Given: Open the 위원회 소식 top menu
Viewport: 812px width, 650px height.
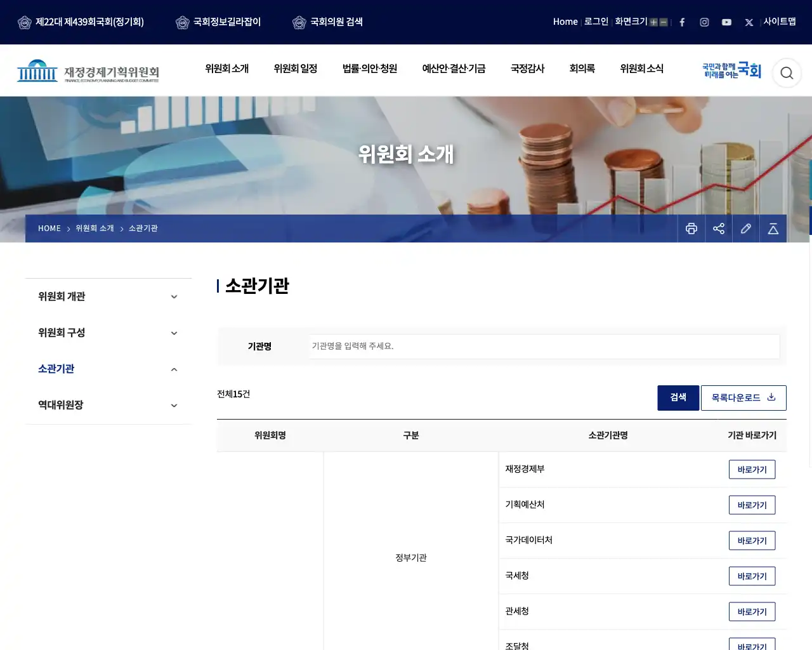Looking at the screenshot, I should (x=642, y=69).
